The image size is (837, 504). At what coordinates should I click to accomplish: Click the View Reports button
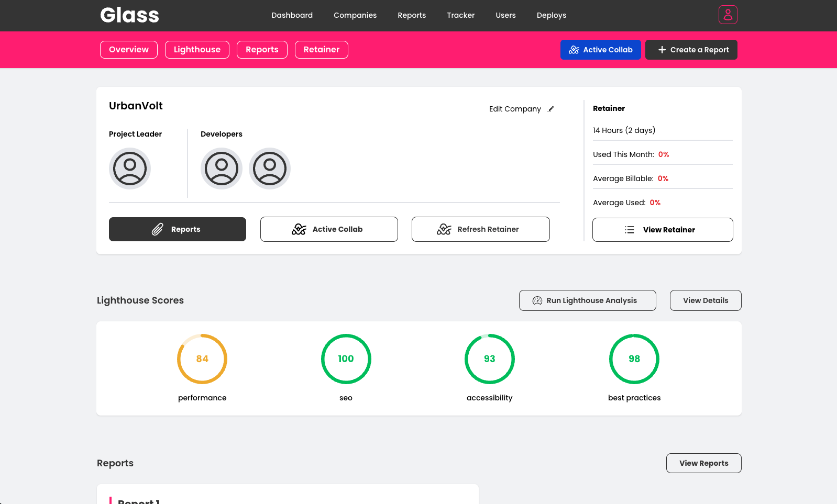[703, 463]
